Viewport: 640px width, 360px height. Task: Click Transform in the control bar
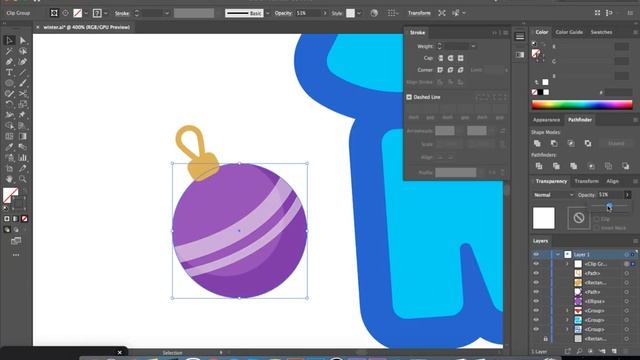tap(419, 13)
